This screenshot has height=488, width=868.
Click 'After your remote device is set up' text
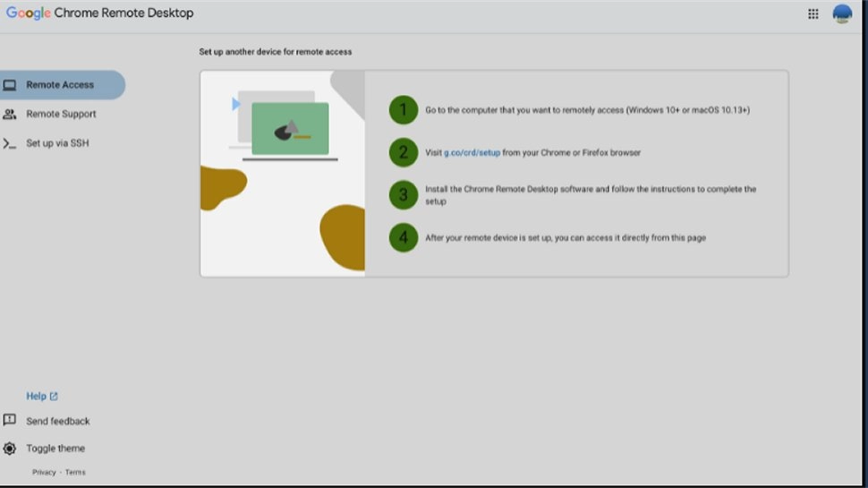coord(566,238)
